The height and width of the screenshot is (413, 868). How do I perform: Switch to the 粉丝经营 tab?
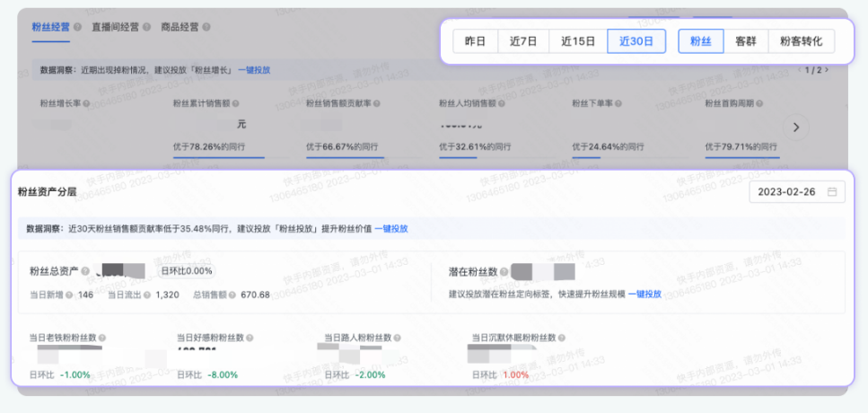51,27
